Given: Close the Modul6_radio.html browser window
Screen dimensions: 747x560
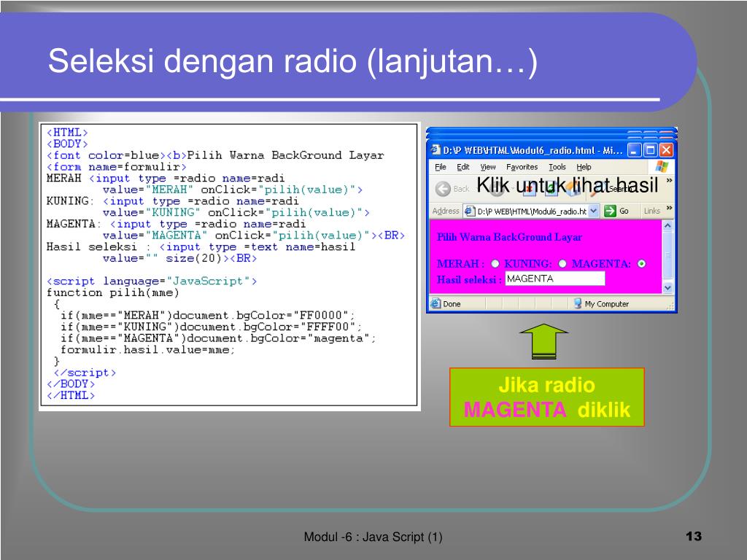Looking at the screenshot, I should click(666, 150).
